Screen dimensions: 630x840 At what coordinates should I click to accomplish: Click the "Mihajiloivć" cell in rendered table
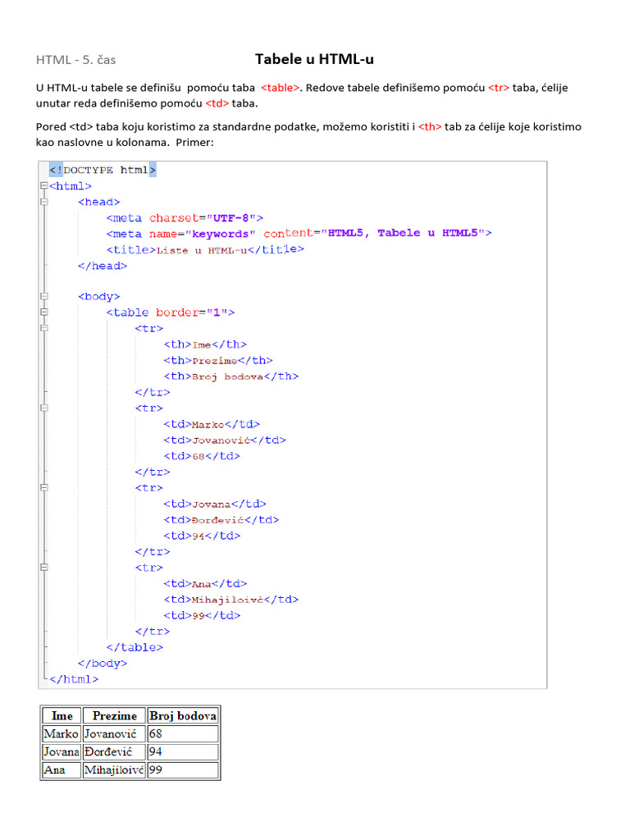[114, 770]
